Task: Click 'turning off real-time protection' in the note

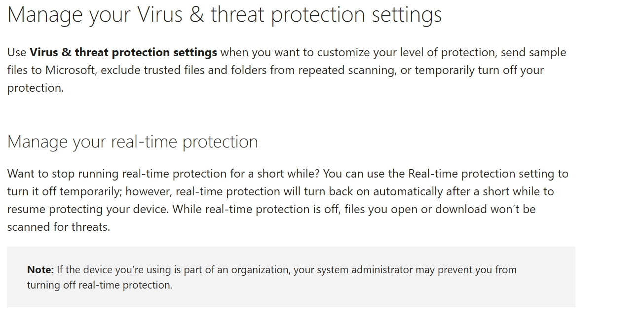Action: point(99,285)
